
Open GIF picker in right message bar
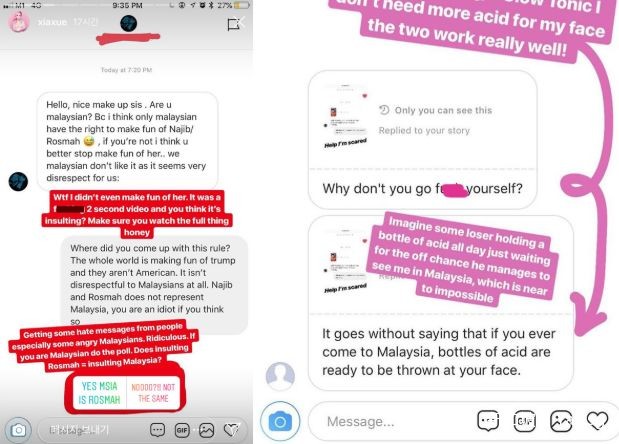(x=524, y=421)
